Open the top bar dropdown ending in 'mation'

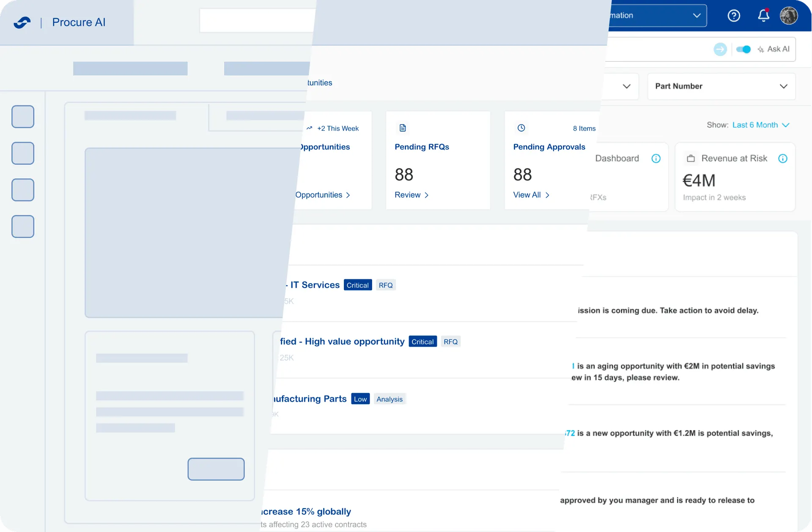coord(658,16)
